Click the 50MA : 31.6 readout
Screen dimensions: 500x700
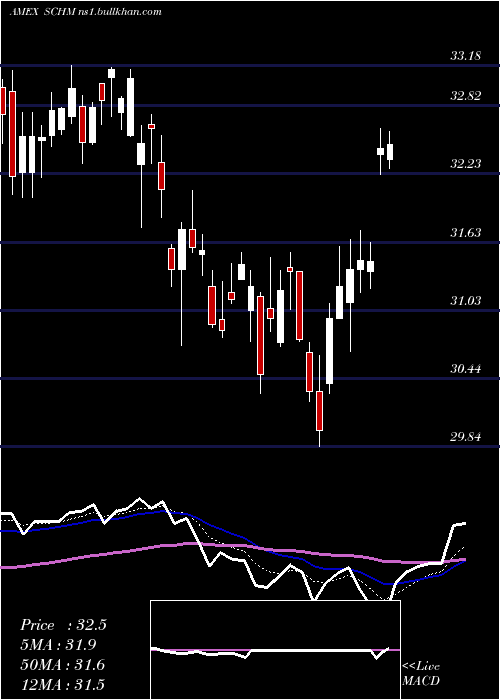click(63, 665)
